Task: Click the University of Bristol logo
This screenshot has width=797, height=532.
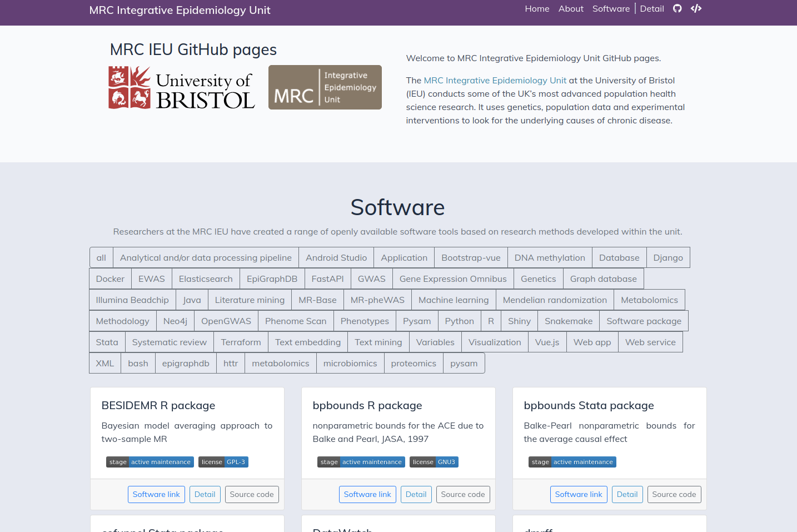Action: click(182, 87)
